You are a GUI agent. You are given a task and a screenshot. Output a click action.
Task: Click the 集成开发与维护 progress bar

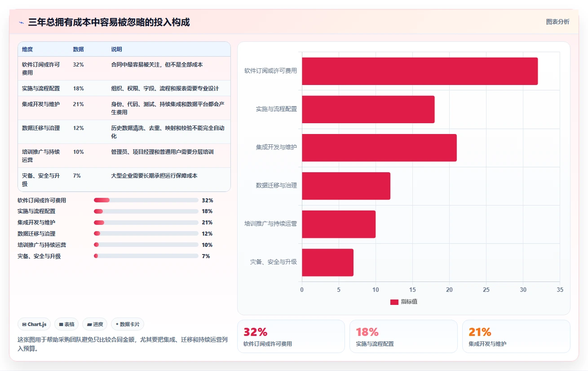coord(146,223)
